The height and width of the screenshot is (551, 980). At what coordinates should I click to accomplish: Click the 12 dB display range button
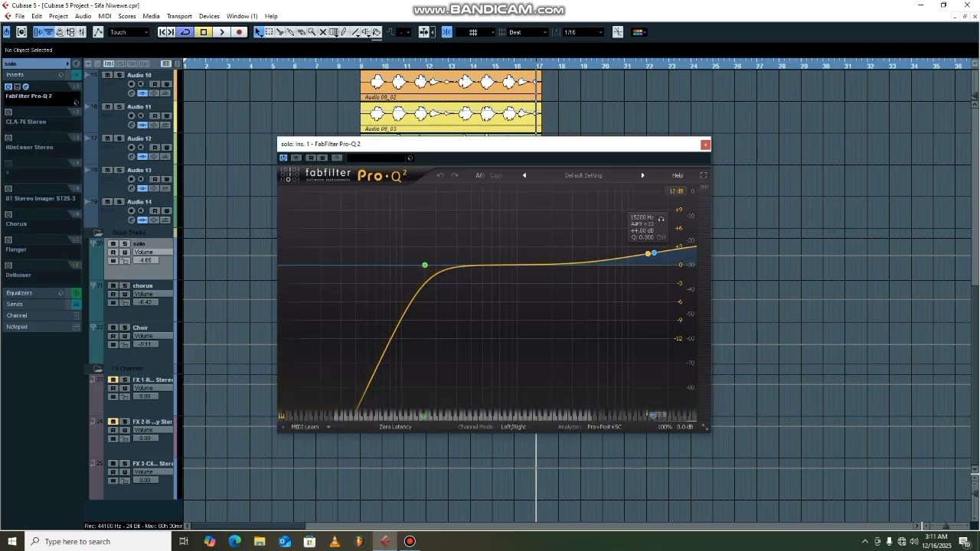(x=676, y=191)
